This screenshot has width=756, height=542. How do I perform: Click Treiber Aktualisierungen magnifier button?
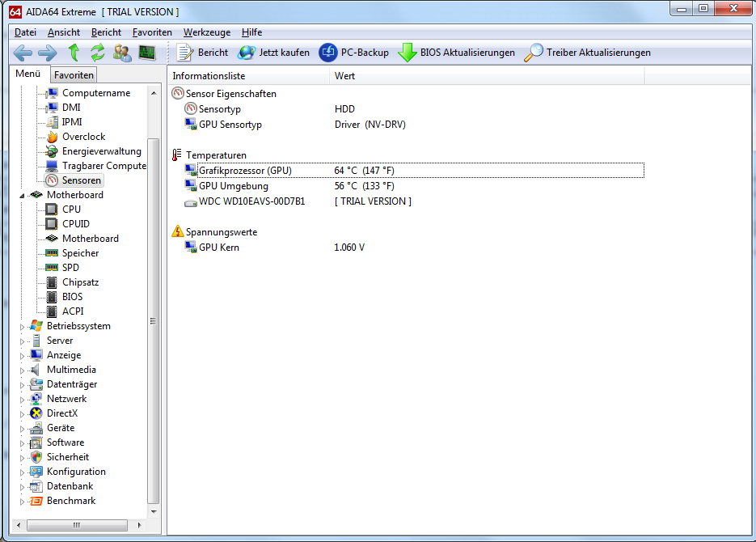587,53
